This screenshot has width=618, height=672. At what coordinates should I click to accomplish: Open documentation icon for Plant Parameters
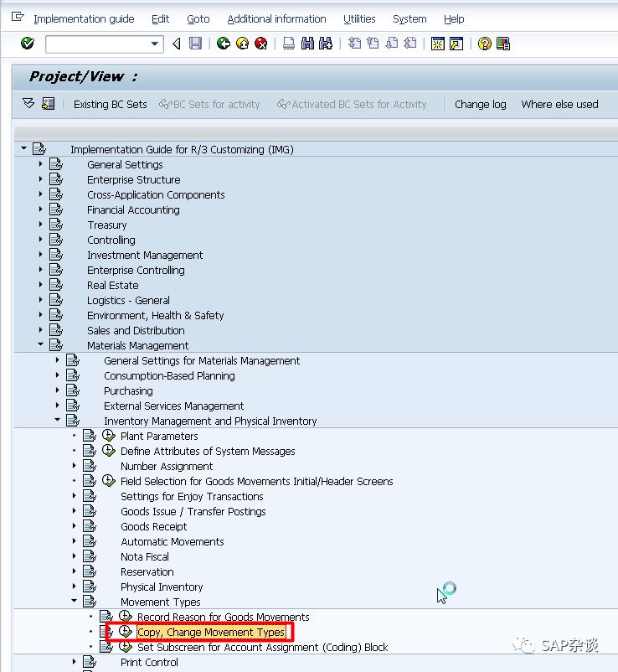90,436
